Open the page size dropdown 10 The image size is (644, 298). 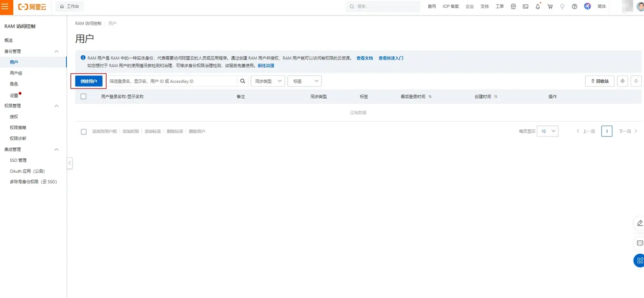click(548, 131)
